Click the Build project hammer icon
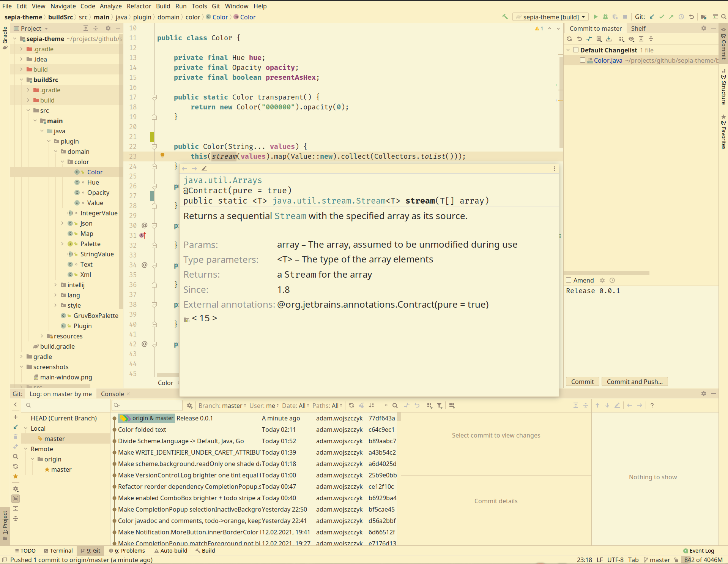Screen dimensions: 728x564 [x=505, y=17]
